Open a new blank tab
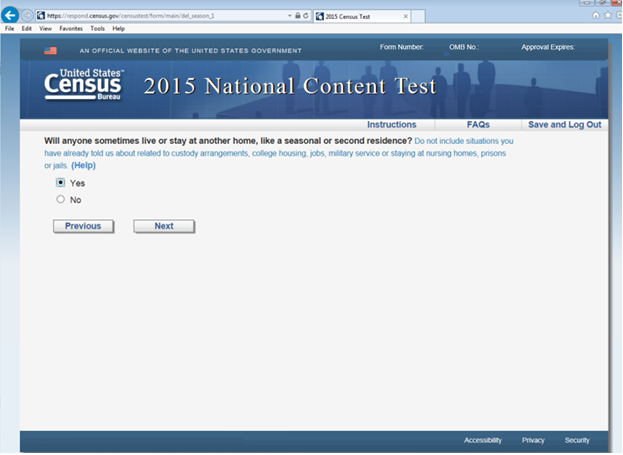Viewport: 623px width, 455px height. [418, 16]
